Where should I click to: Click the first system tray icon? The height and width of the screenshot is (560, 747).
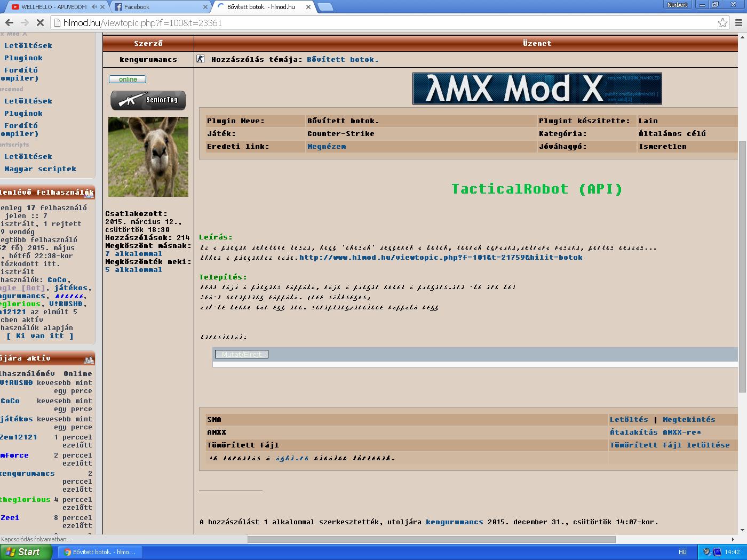click(707, 552)
